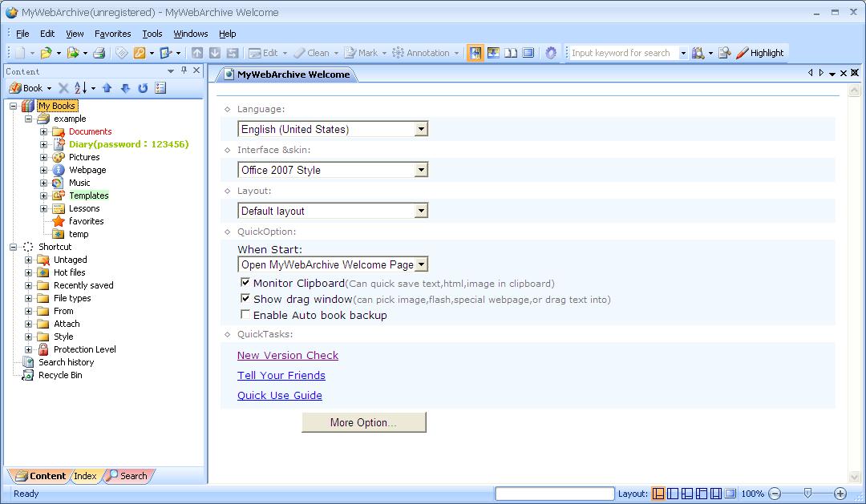Click the keyword search input field
The image size is (866, 504).
pos(623,53)
